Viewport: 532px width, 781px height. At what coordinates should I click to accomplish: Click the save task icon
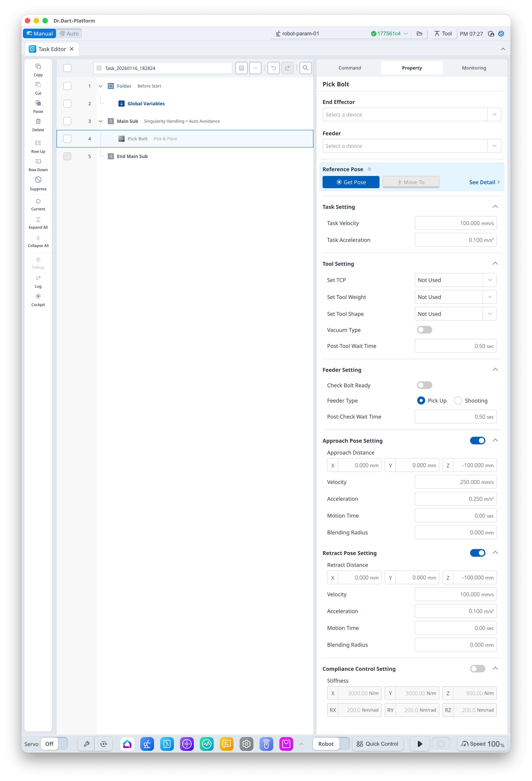tap(241, 68)
